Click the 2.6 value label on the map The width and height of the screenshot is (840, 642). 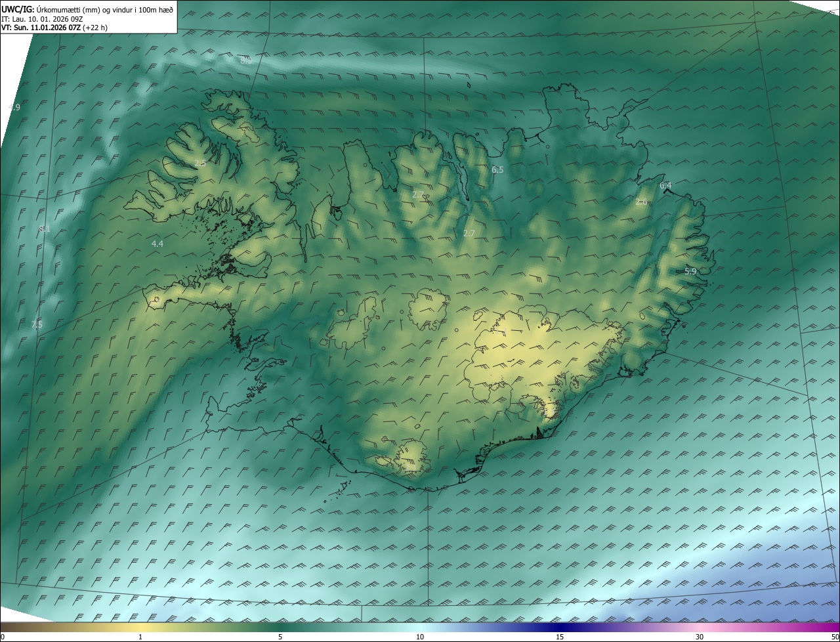(641, 202)
